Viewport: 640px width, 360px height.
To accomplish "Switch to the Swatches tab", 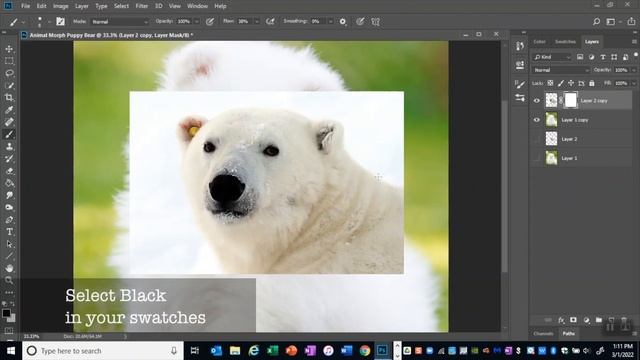I will 565,42.
